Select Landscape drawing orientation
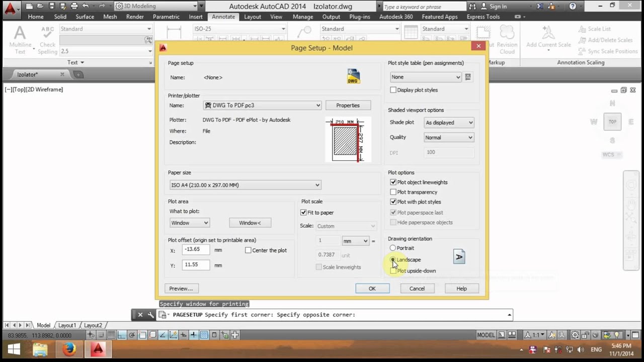Image resolution: width=644 pixels, height=362 pixels. [393, 259]
